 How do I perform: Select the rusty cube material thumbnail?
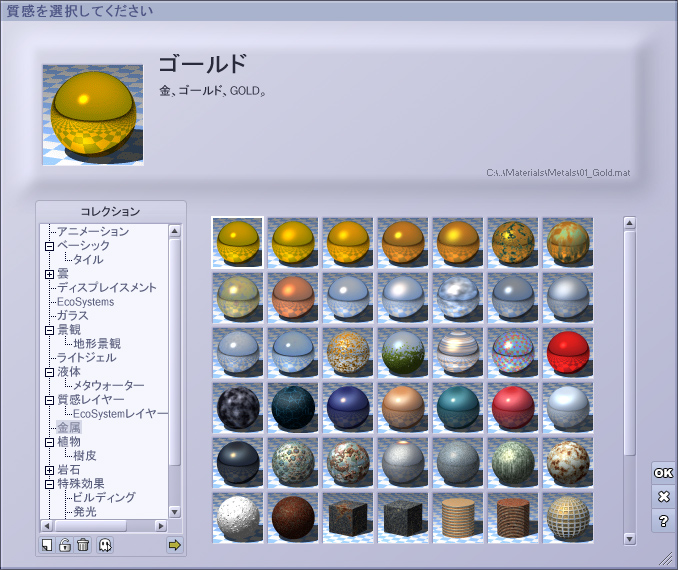[x=348, y=518]
